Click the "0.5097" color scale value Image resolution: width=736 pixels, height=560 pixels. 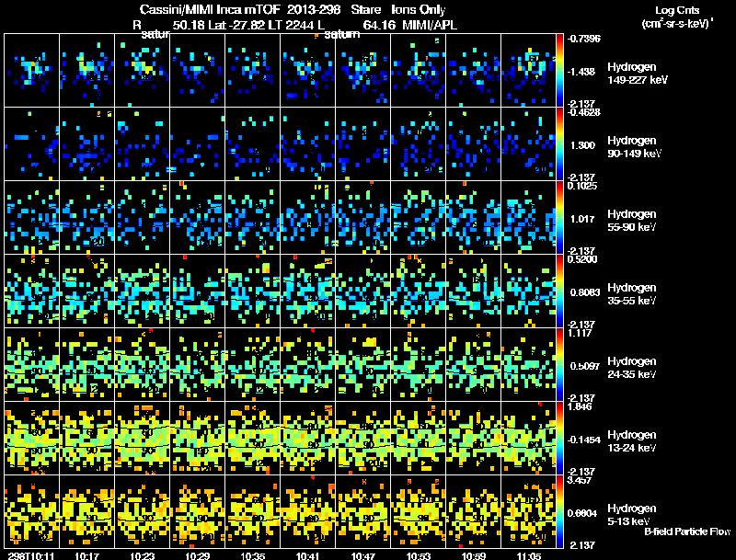pyautogui.click(x=585, y=366)
